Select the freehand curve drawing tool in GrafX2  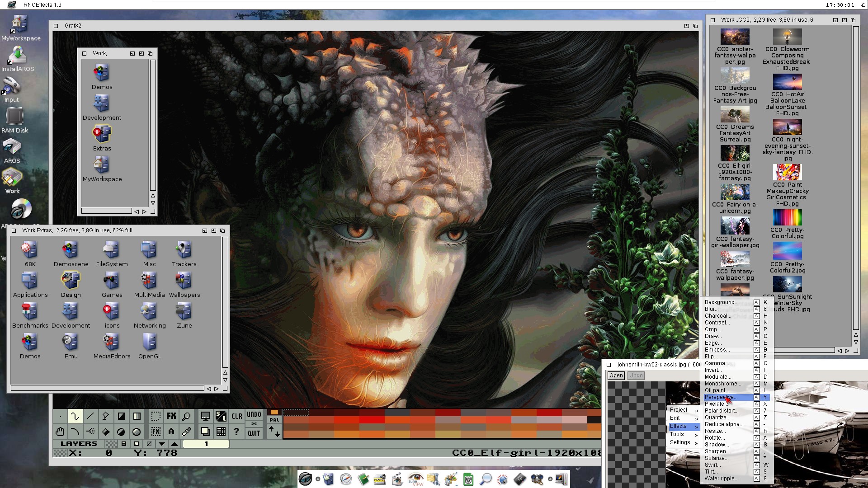[x=75, y=416]
